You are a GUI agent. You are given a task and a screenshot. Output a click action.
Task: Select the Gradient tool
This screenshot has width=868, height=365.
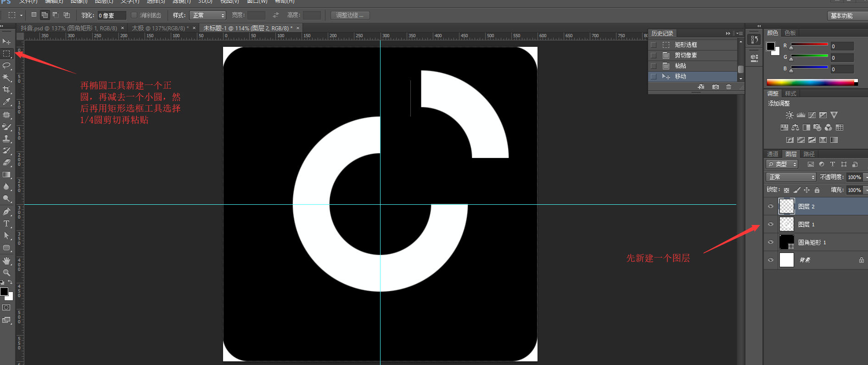(x=6, y=174)
